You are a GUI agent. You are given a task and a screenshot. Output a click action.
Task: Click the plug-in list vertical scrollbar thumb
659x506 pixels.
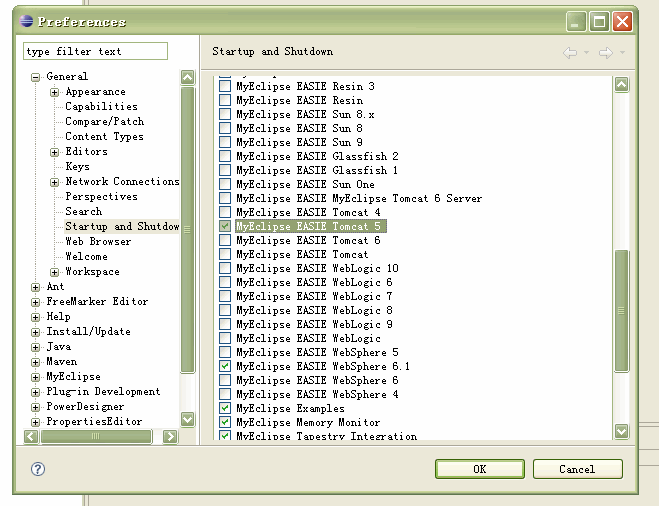(622, 311)
